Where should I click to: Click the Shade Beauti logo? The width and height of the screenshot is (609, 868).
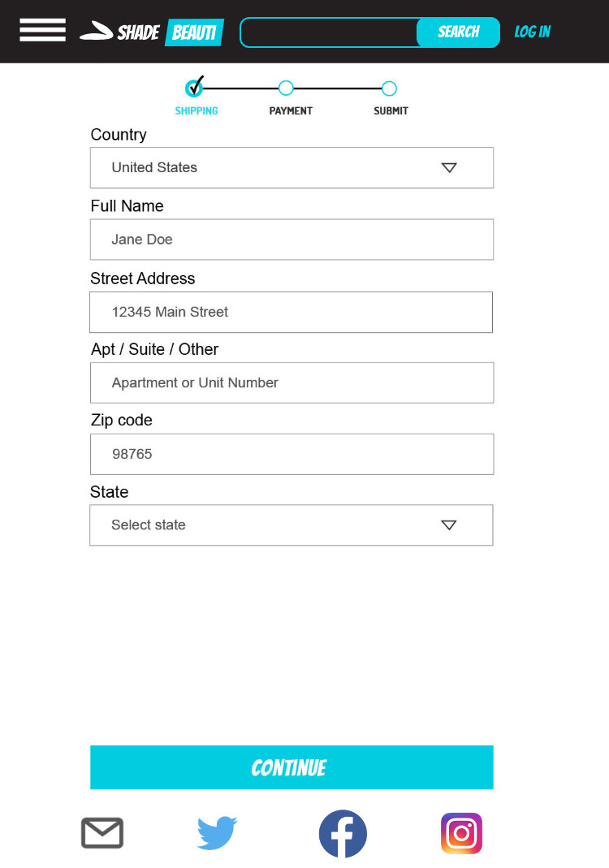152,32
